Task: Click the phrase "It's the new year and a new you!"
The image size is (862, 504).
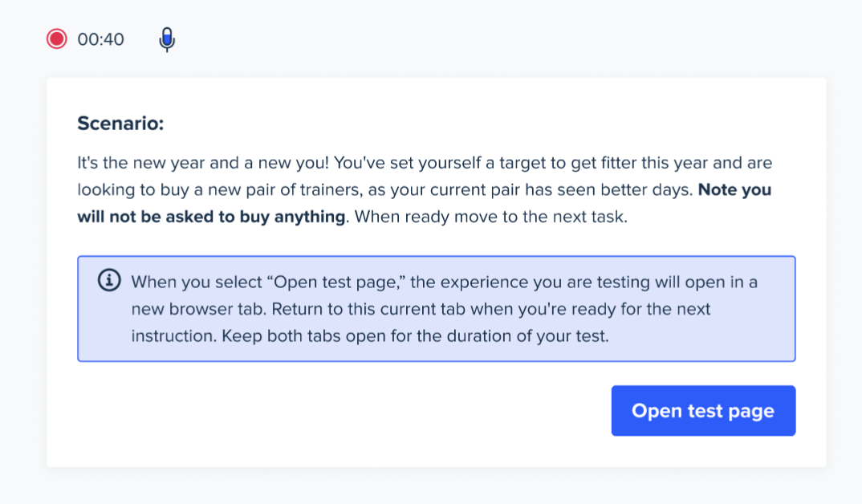Action: click(203, 163)
